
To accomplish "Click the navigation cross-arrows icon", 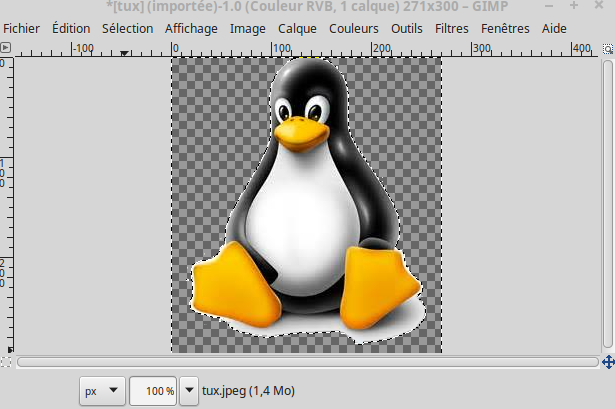I will 608,362.
